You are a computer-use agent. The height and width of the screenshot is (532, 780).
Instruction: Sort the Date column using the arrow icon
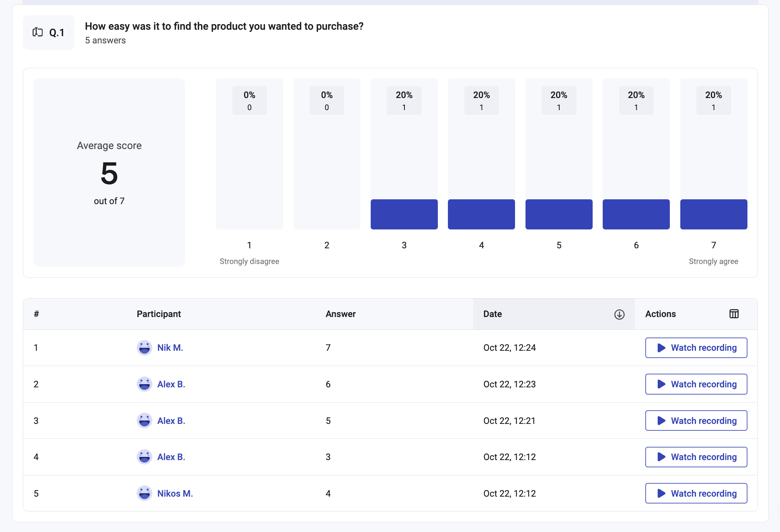click(x=619, y=314)
